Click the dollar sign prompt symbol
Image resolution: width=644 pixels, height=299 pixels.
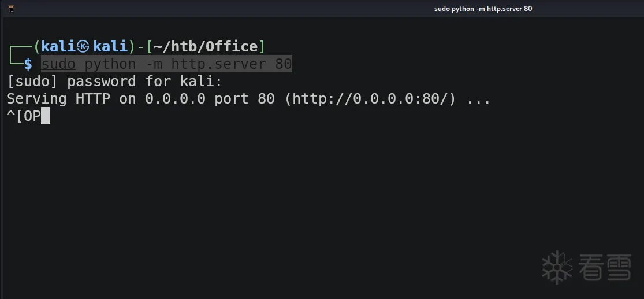[x=28, y=64]
